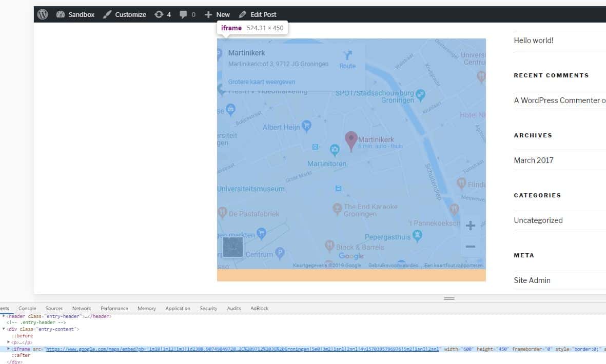The height and width of the screenshot is (364, 606).
Task: Click the Google logo on the embedded map
Action: pos(351,256)
